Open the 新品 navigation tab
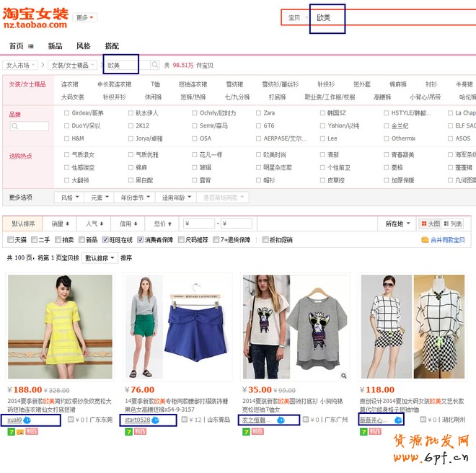Screen dimensions: 476x473 [55, 46]
